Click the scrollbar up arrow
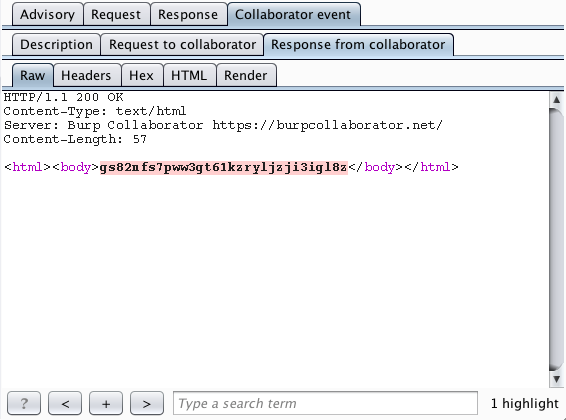The image size is (566, 420). [x=556, y=100]
